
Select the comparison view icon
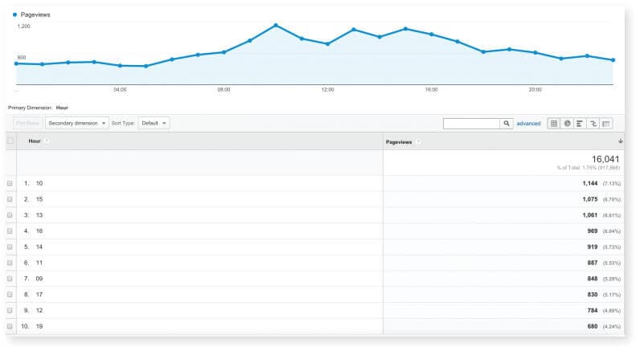593,124
